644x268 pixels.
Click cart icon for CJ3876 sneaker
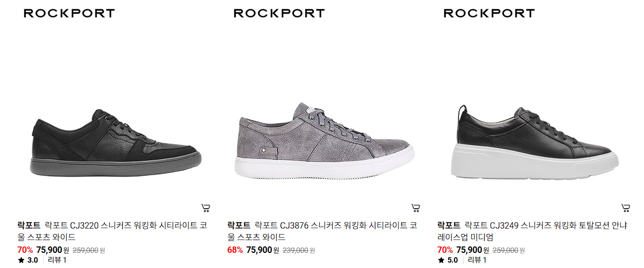415,208
